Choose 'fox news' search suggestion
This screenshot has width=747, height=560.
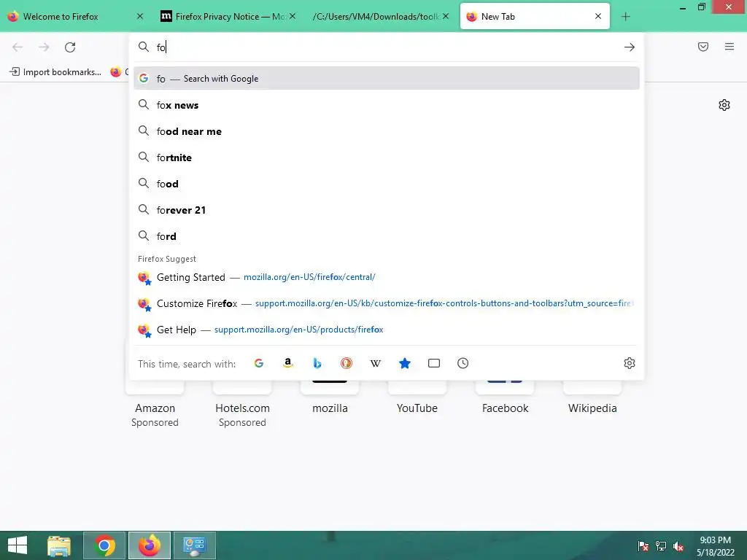pos(387,105)
